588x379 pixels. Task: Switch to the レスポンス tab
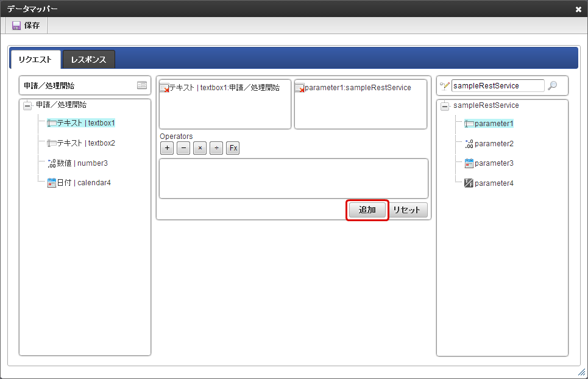[x=89, y=60]
